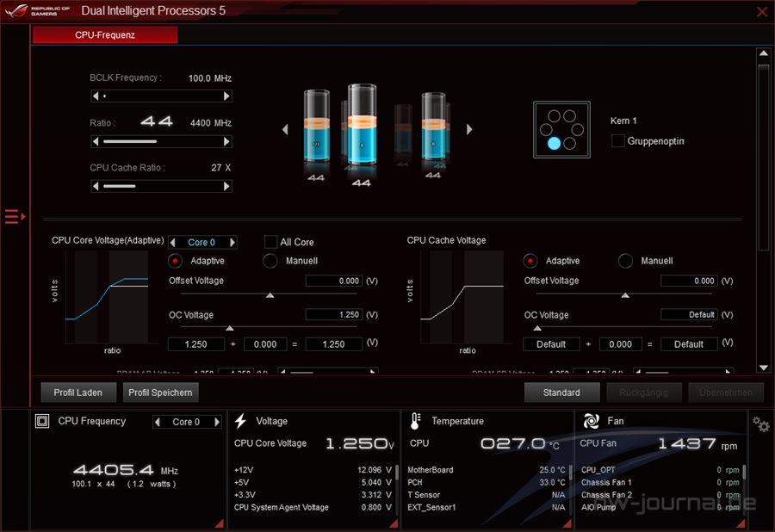Viewport: 775px width, 532px height.
Task: Close the Dual Intelligent Processors window
Action: 762,11
